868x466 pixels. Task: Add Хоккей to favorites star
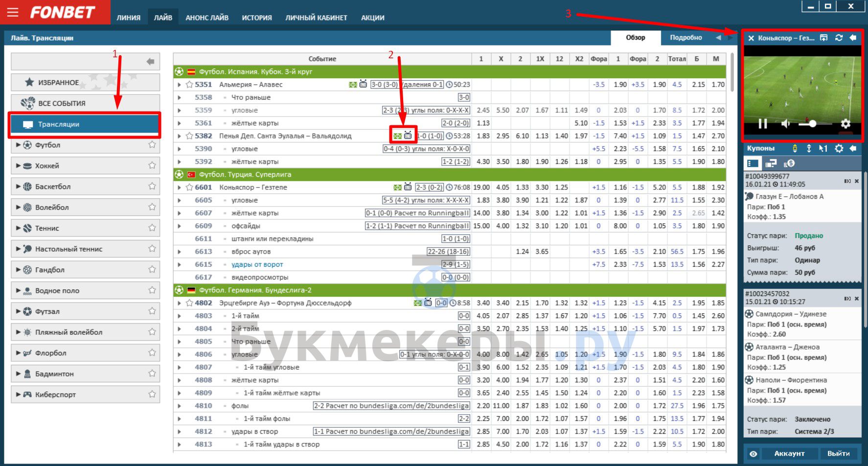tap(152, 165)
